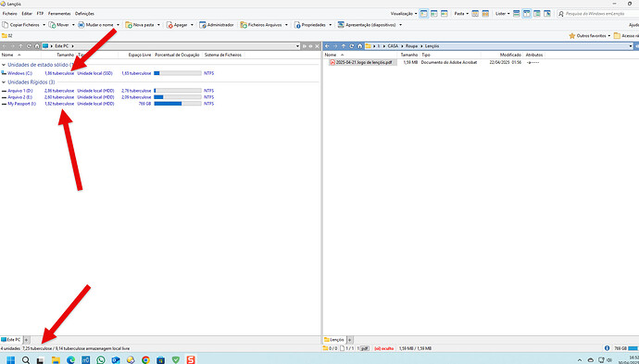Image resolution: width=639 pixels, height=364 pixels.
Task: Open the Ficheiro menu
Action: point(10,14)
